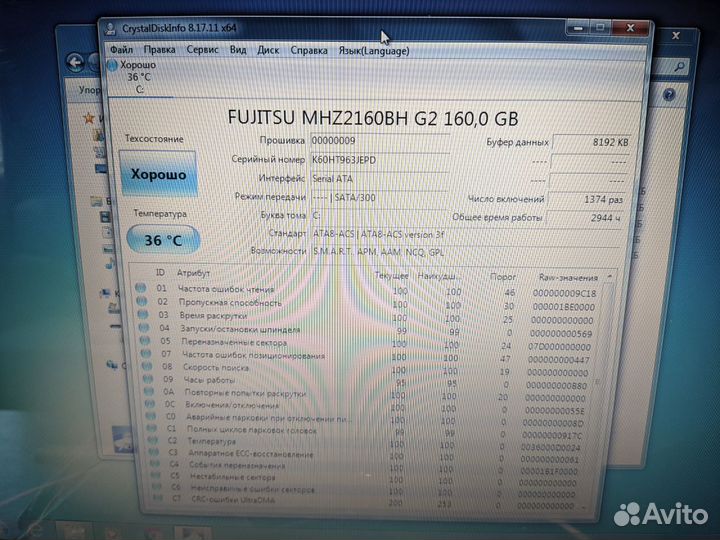The image size is (720, 540).
Task: Select the Часы работы row text
Action: point(209,380)
